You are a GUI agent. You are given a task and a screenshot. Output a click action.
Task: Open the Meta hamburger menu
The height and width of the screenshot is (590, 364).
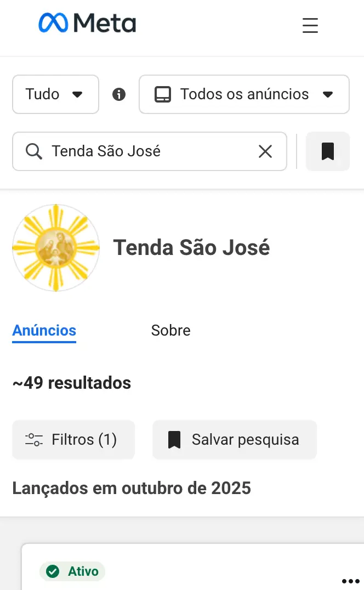pyautogui.click(x=310, y=25)
